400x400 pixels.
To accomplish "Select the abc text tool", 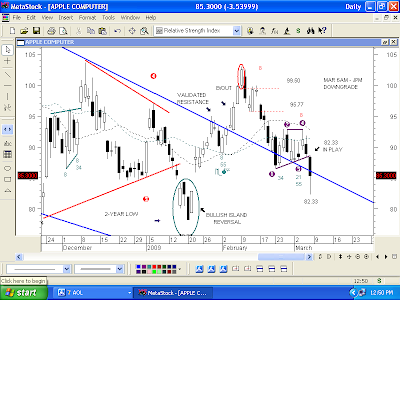I will (x=8, y=143).
